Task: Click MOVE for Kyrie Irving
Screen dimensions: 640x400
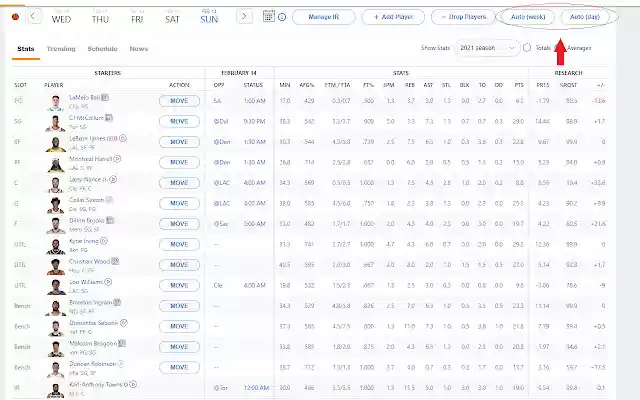Action: [x=179, y=244]
